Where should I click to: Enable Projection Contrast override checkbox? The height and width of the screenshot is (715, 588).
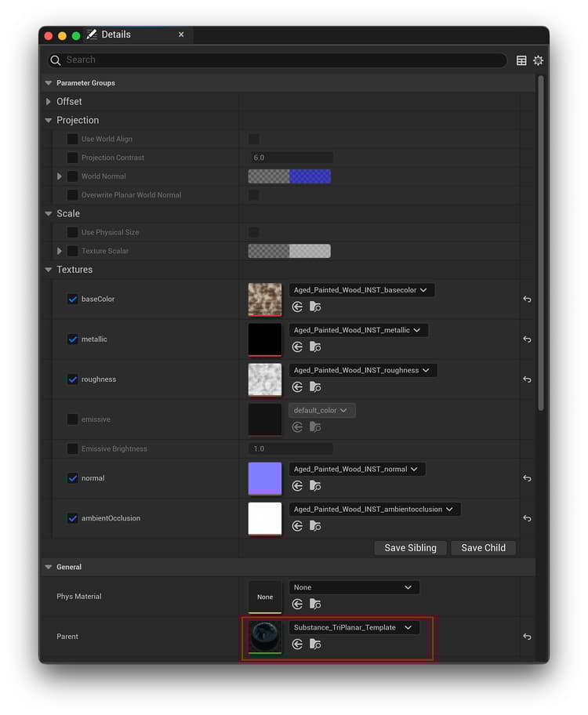click(x=73, y=158)
